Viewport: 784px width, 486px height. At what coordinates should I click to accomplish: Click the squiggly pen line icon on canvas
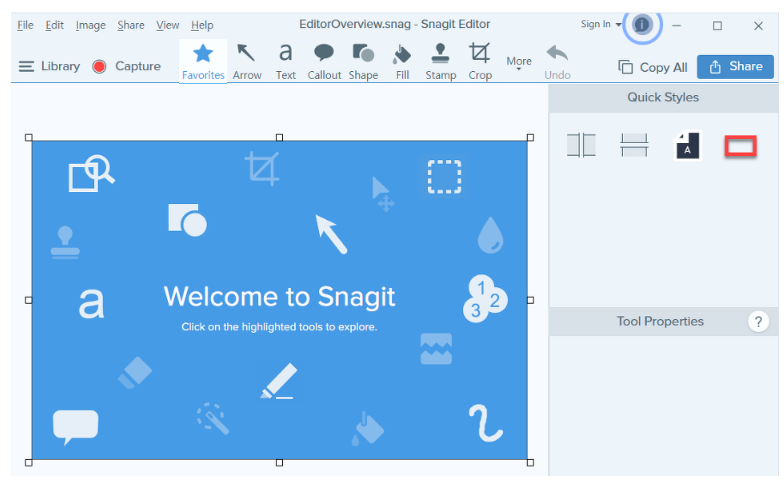(x=484, y=423)
